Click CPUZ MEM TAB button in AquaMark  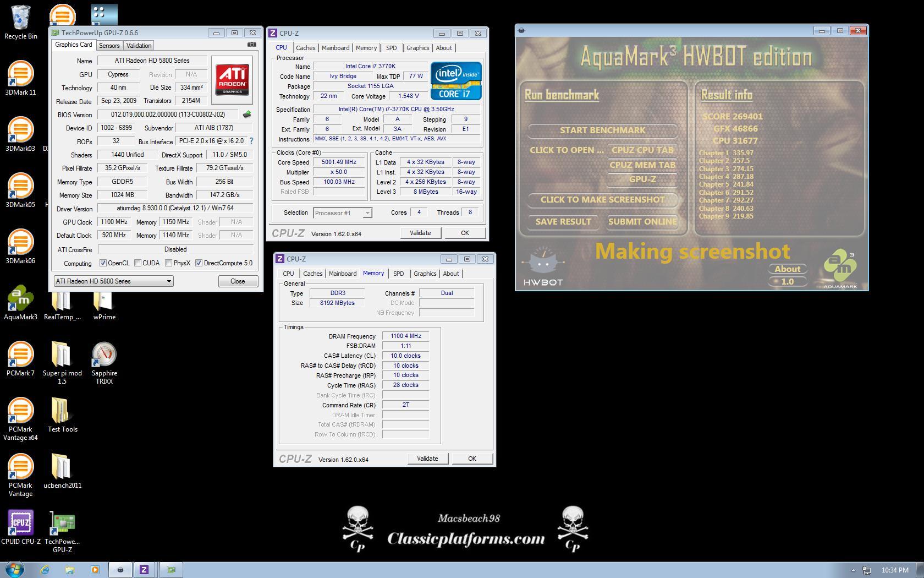tap(642, 165)
